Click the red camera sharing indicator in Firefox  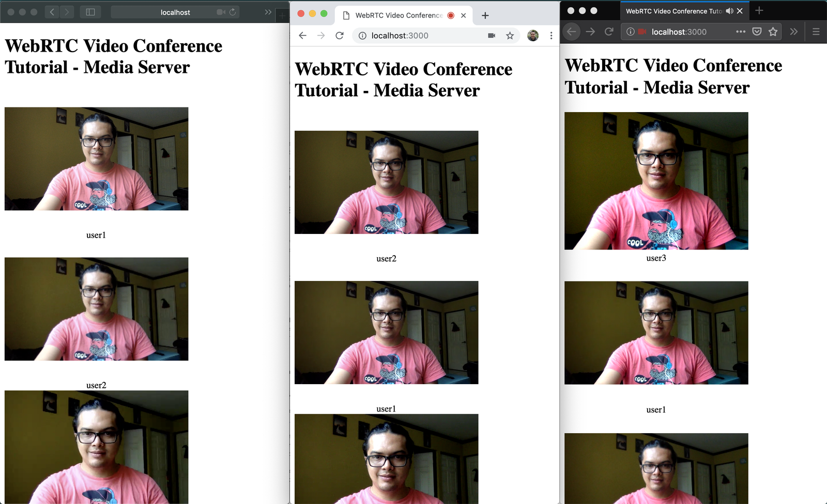tap(642, 32)
